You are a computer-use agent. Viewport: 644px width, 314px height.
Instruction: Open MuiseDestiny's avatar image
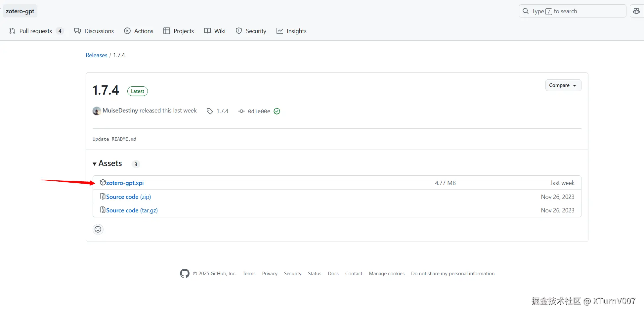point(97,111)
